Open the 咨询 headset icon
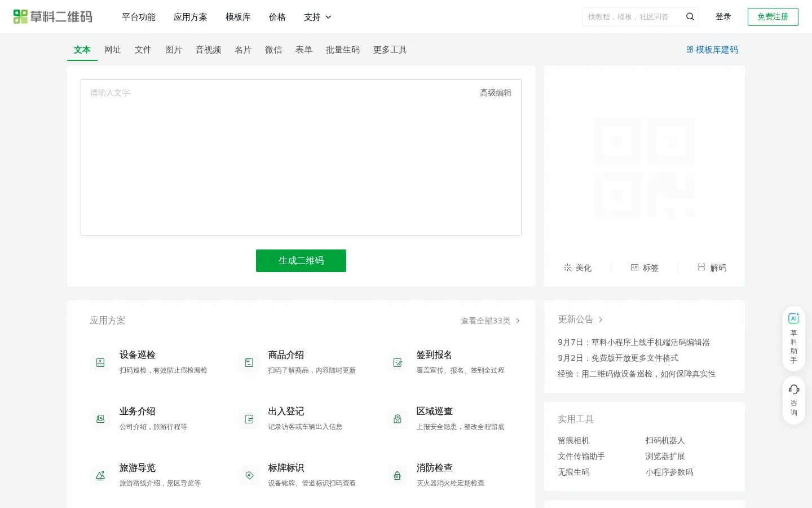This screenshot has height=508, width=812. (794, 389)
